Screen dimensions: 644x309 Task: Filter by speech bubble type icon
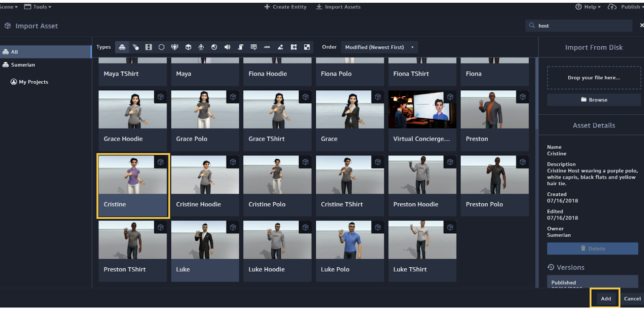254,47
